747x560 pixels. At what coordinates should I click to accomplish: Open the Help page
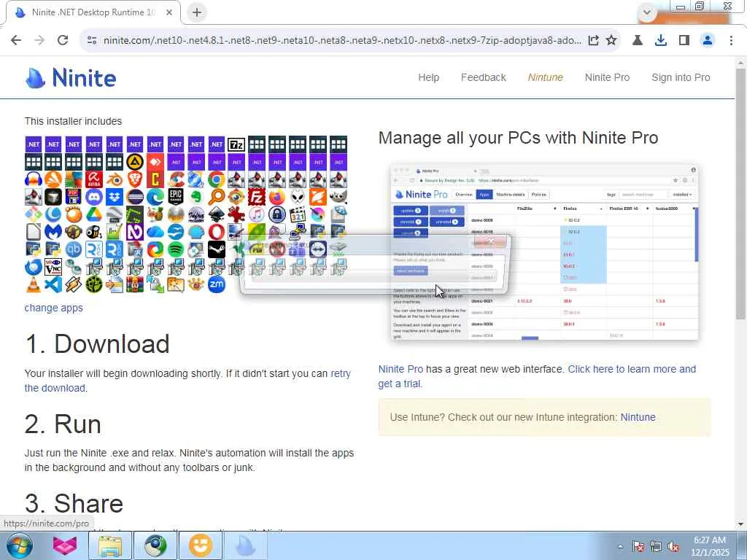(428, 77)
